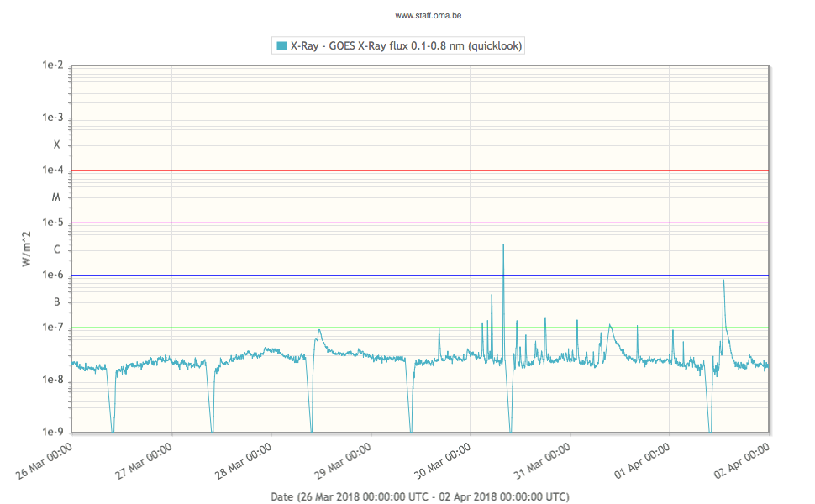Screen dimensions: 815x504
Task: Select the '30 Mar 00:00' axis label
Action: pos(443,461)
